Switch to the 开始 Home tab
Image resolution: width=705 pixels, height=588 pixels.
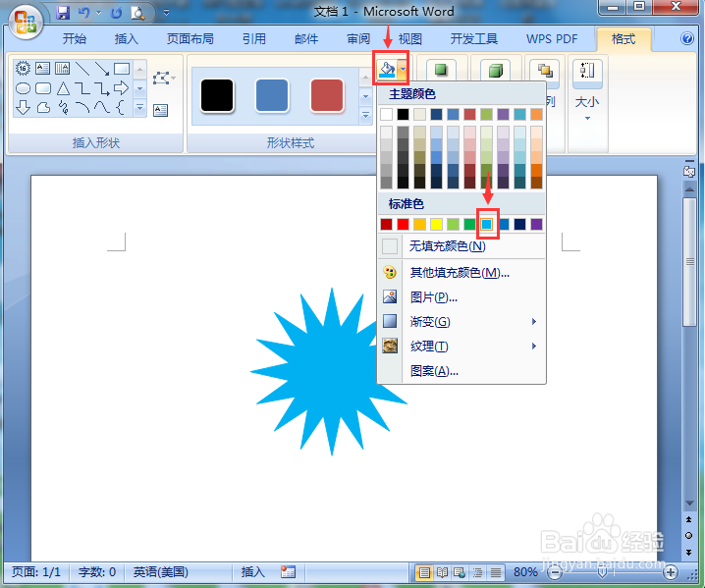pyautogui.click(x=75, y=39)
